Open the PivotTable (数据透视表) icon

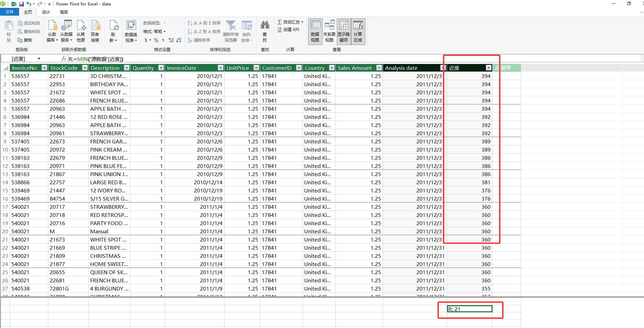point(131,31)
